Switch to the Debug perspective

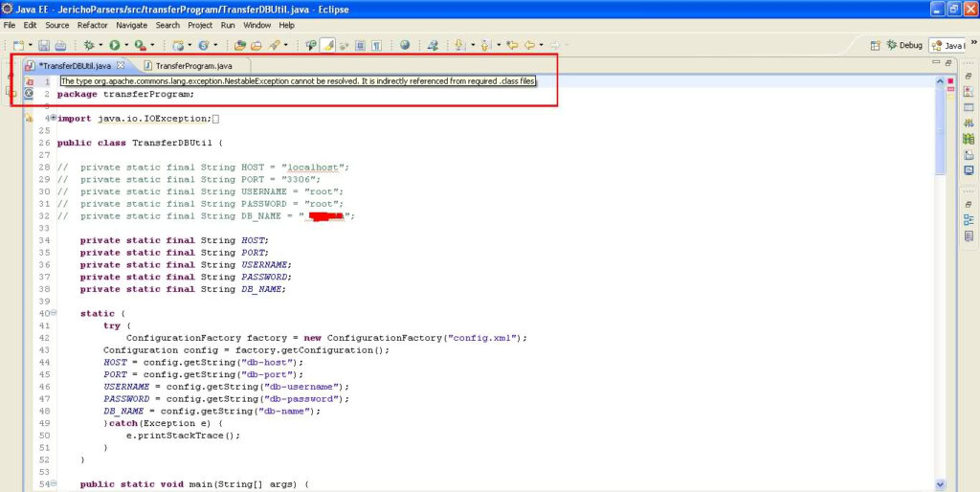point(904,45)
